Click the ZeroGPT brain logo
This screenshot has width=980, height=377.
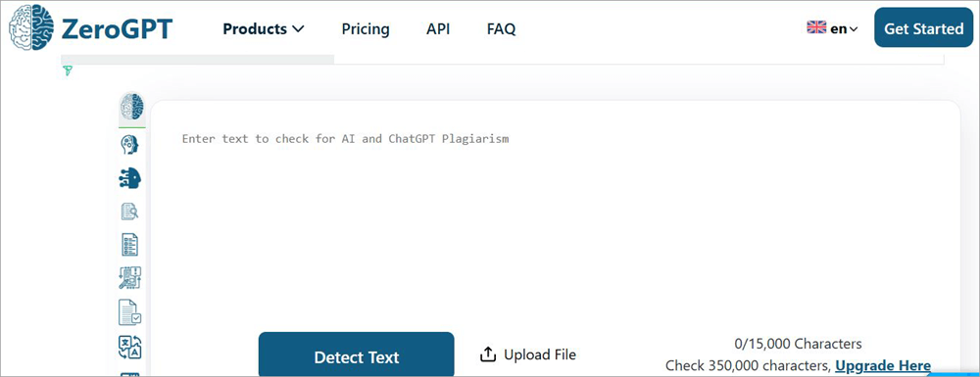coord(30,28)
